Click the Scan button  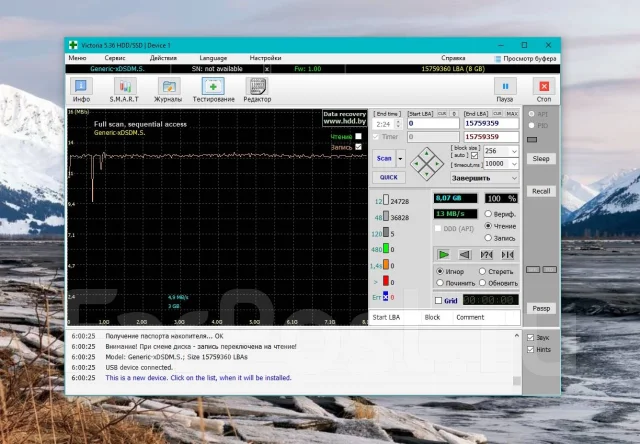point(384,159)
